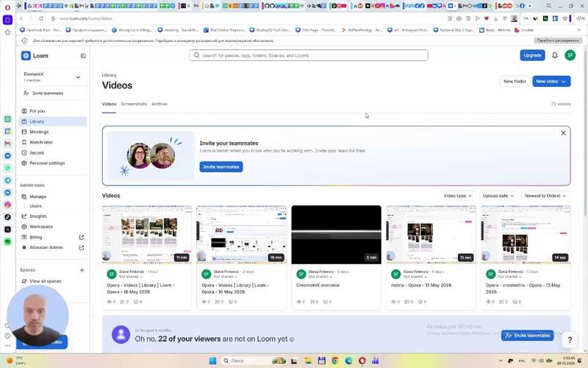Open Personal settings in sidebar
The width and height of the screenshot is (588, 368).
coord(52,163)
